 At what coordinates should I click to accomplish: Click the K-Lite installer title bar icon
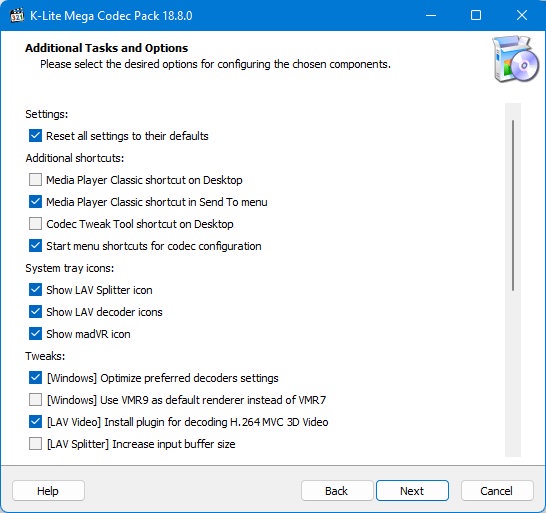click(17, 16)
